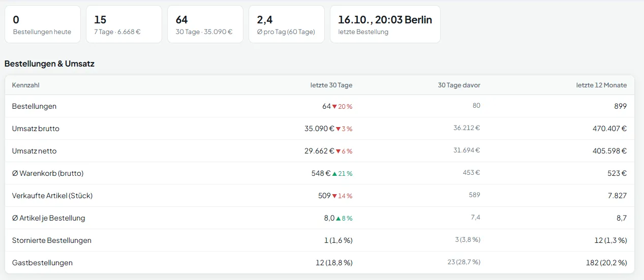Select the 'Umsatz netto' row label
Viewport: 644px width, 280px height.
coord(35,151)
